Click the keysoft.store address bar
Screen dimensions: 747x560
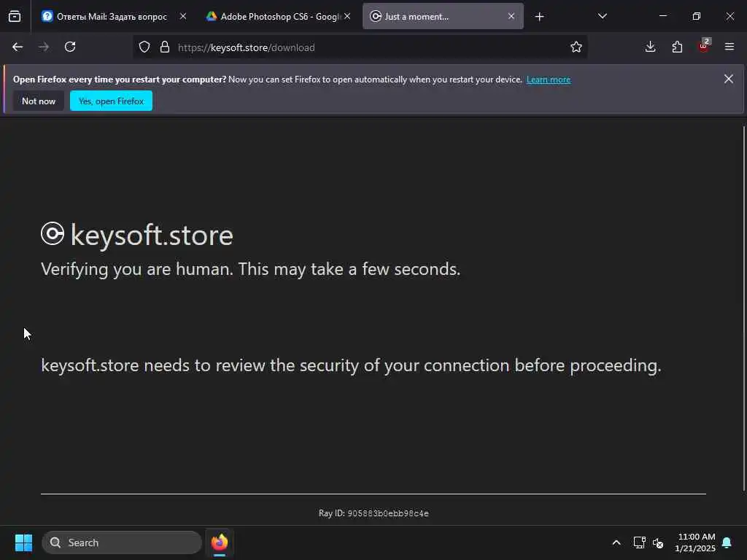(x=360, y=47)
